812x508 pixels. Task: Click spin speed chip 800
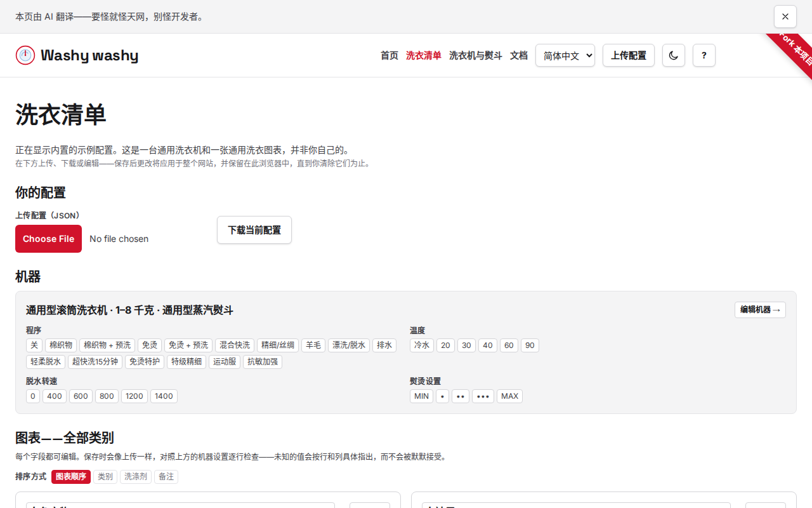(107, 396)
